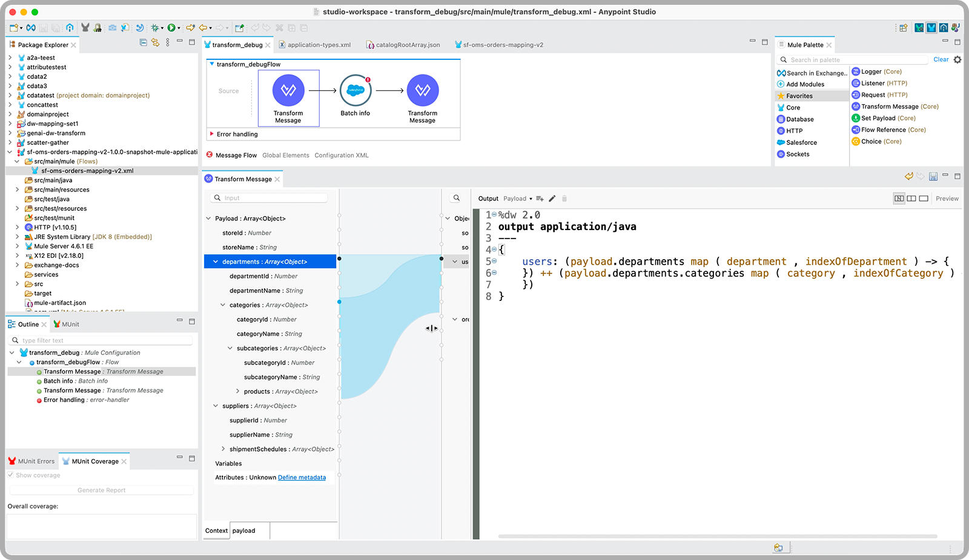Viewport: 969px width, 560px height.
Task: Collapse the departments Array node
Action: 216,262
